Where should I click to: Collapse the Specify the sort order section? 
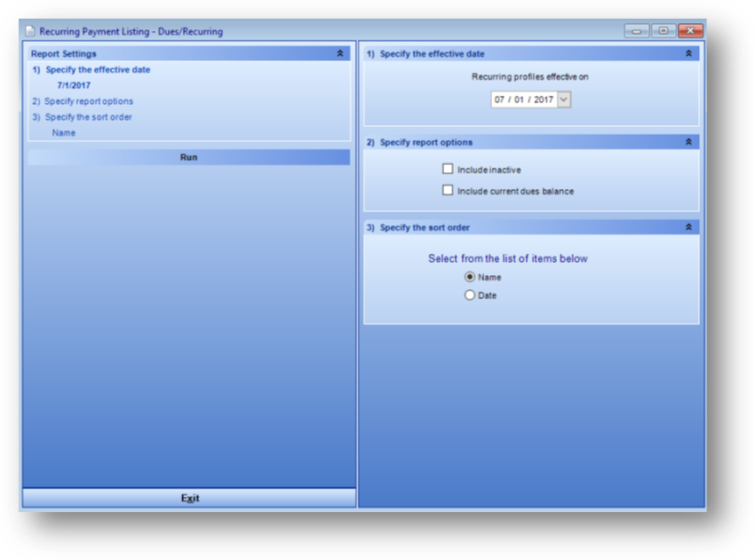[688, 227]
